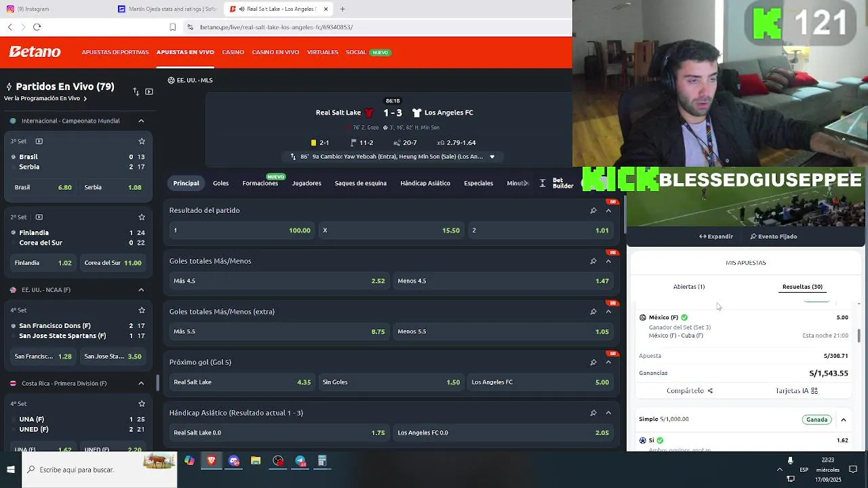Select draw X at odds 15.50
The height and width of the screenshot is (488, 868).
[x=391, y=230]
